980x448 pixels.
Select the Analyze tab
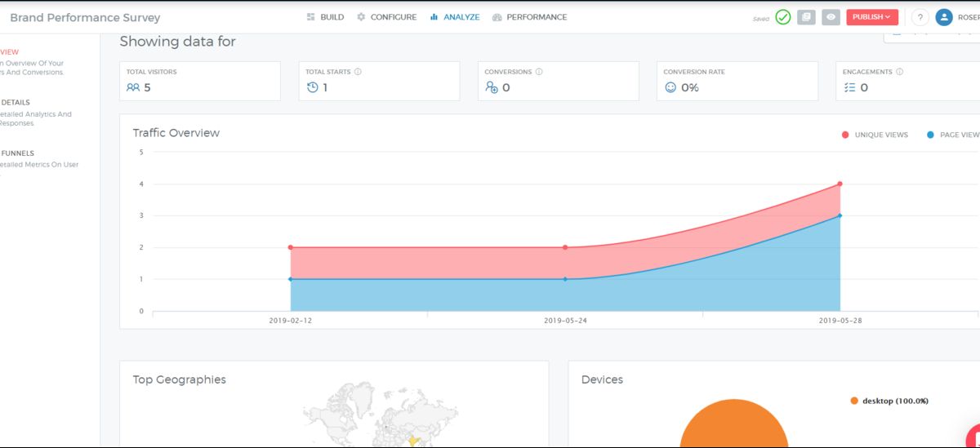(454, 17)
